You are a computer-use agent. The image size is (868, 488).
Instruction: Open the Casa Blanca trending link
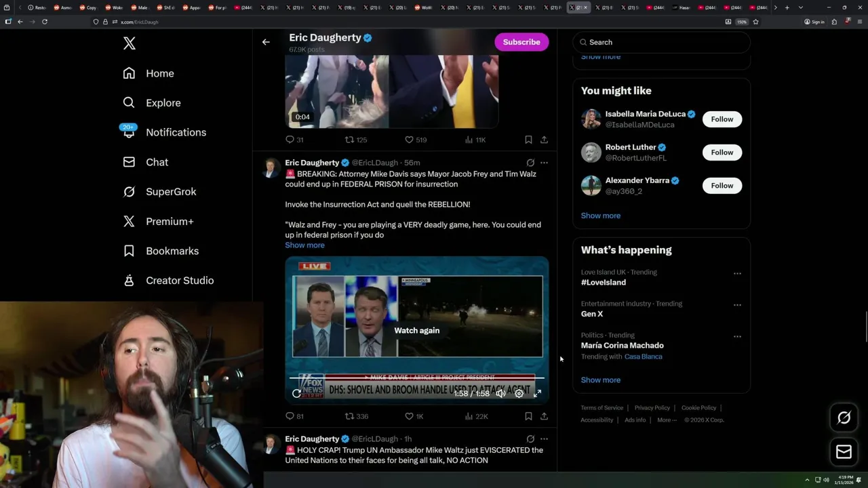coord(644,357)
